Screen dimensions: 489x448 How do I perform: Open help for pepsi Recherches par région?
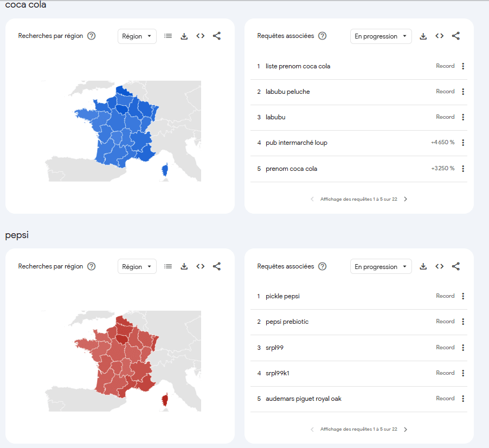tap(92, 266)
